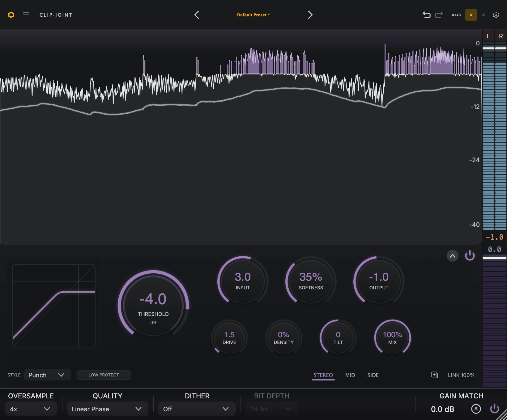
Task: Copy A to B settings
Action: click(x=456, y=15)
